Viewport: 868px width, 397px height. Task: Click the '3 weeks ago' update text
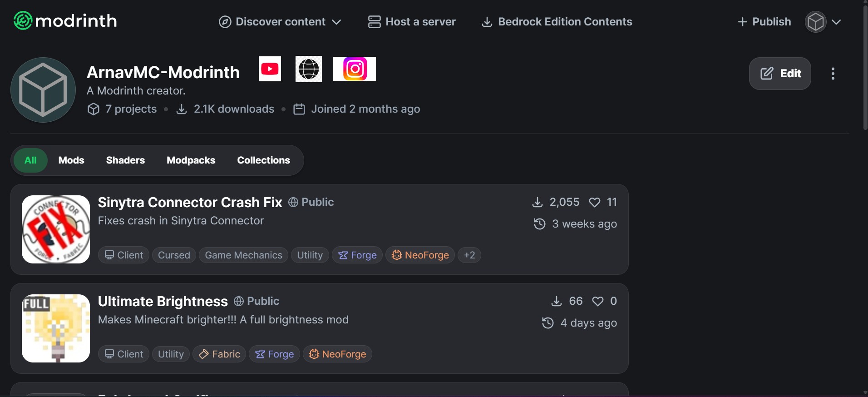click(585, 224)
